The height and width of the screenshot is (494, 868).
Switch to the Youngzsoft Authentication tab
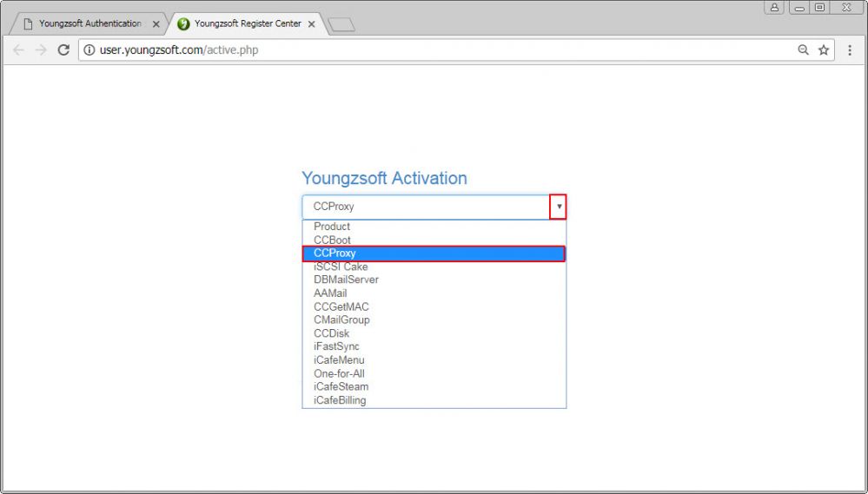click(89, 23)
